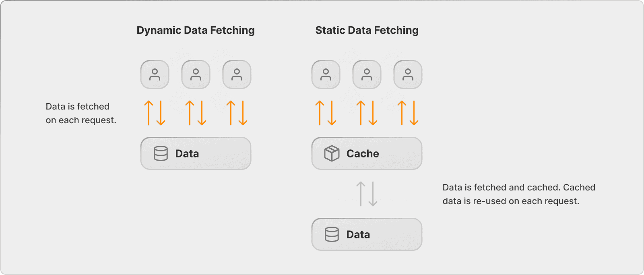Viewport: 644px width, 275px height.
Task: Click the "Data" label under Dynamic Data Fetching
Action: click(x=187, y=153)
